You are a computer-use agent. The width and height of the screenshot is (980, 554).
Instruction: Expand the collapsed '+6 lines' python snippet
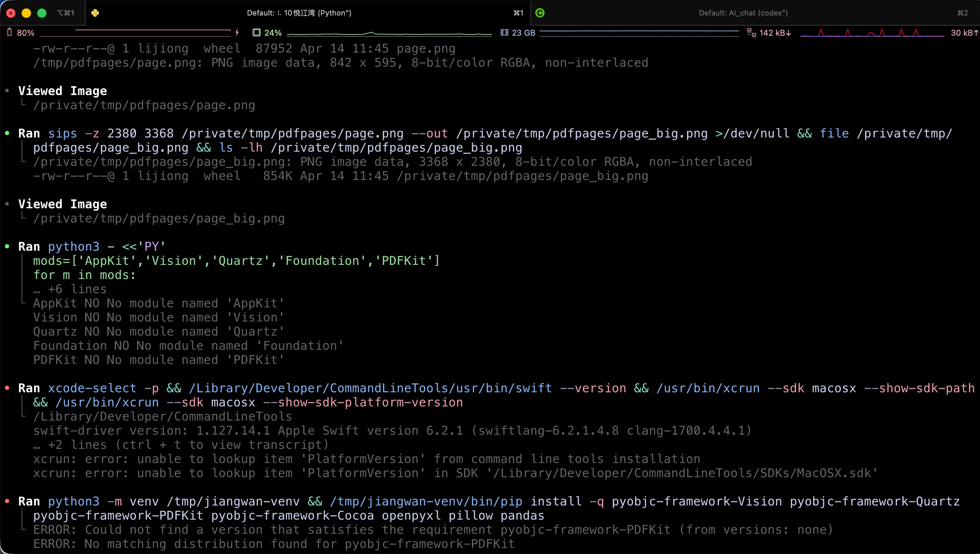point(70,289)
